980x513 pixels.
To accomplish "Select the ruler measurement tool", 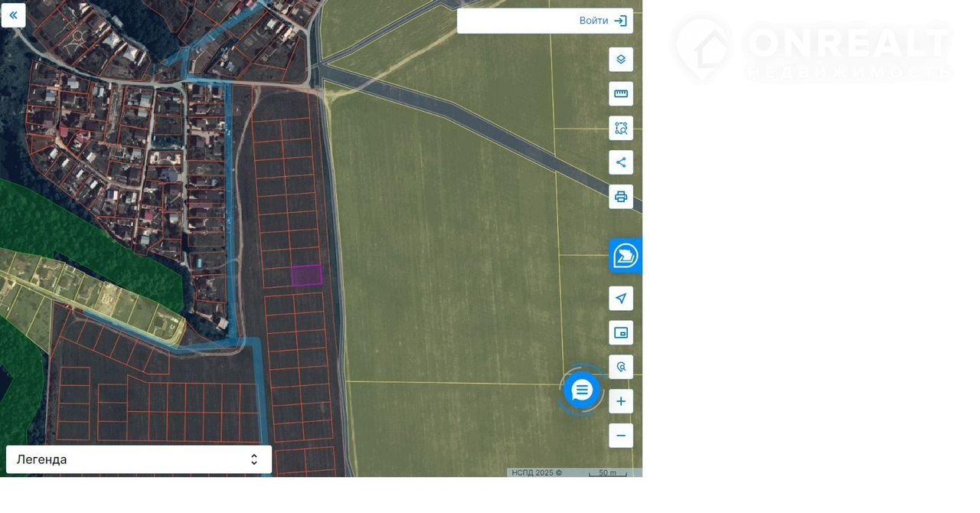I will pos(621,93).
